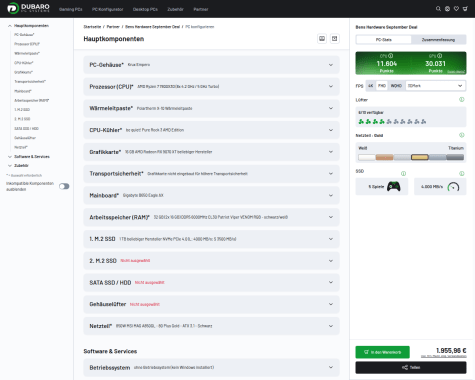475x380 pixels.
Task: Open the benchmark selection dropdown
Action: (435, 86)
